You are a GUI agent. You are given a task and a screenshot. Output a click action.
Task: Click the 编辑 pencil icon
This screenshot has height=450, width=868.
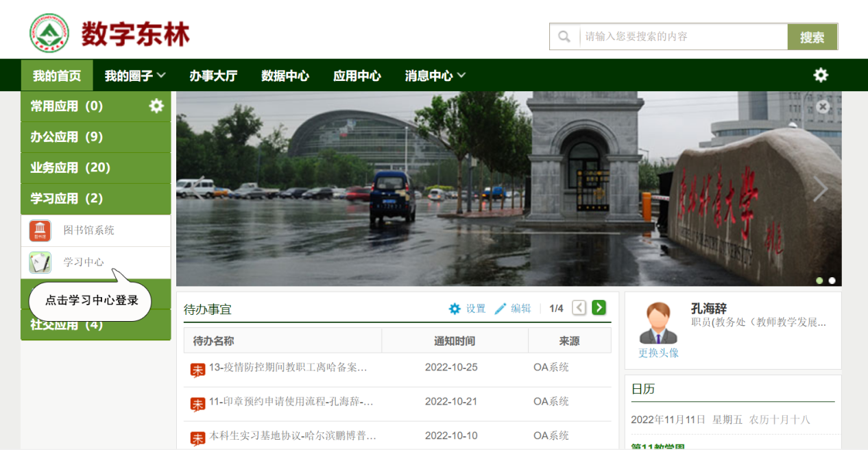point(501,309)
